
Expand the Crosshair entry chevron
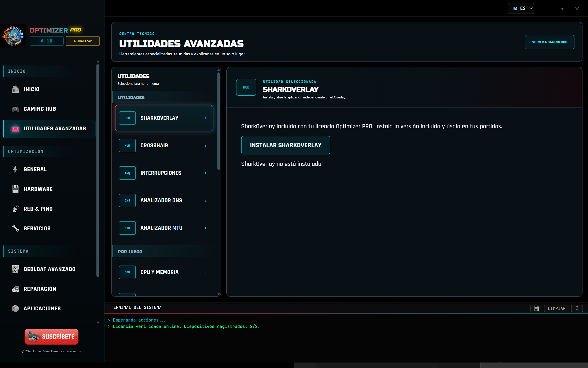[x=205, y=146]
